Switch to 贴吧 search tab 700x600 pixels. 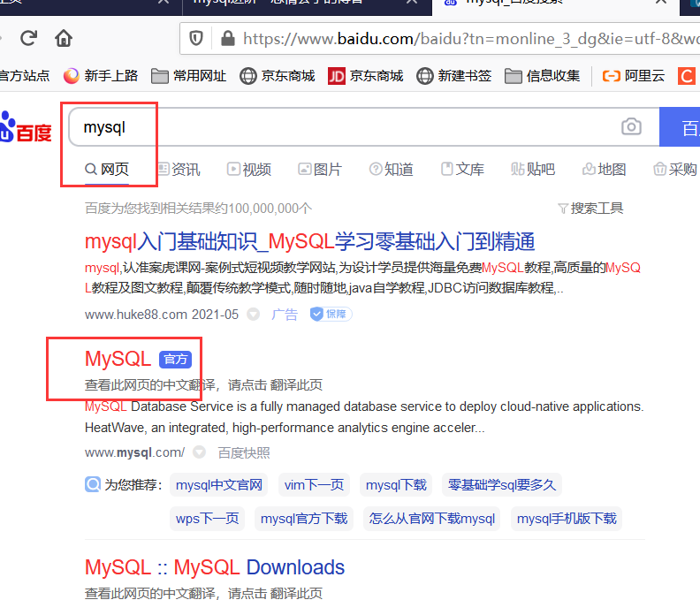click(x=533, y=170)
